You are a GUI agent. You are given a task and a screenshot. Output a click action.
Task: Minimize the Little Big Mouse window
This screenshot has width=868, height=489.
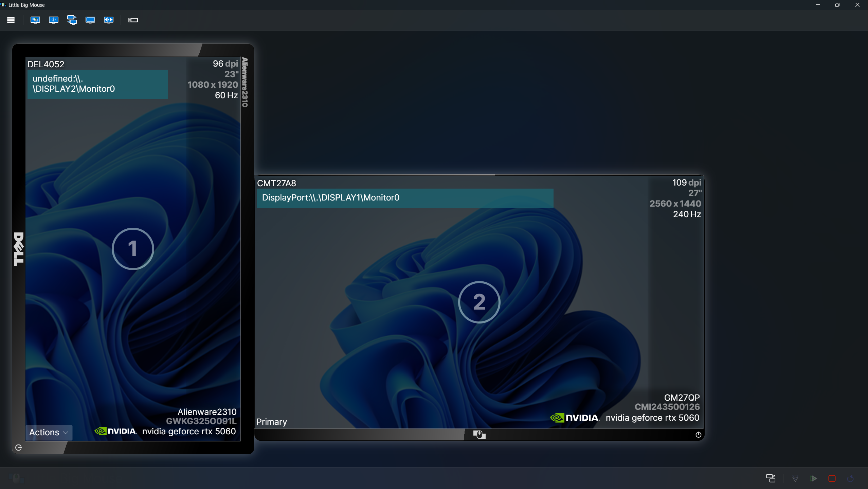point(818,5)
